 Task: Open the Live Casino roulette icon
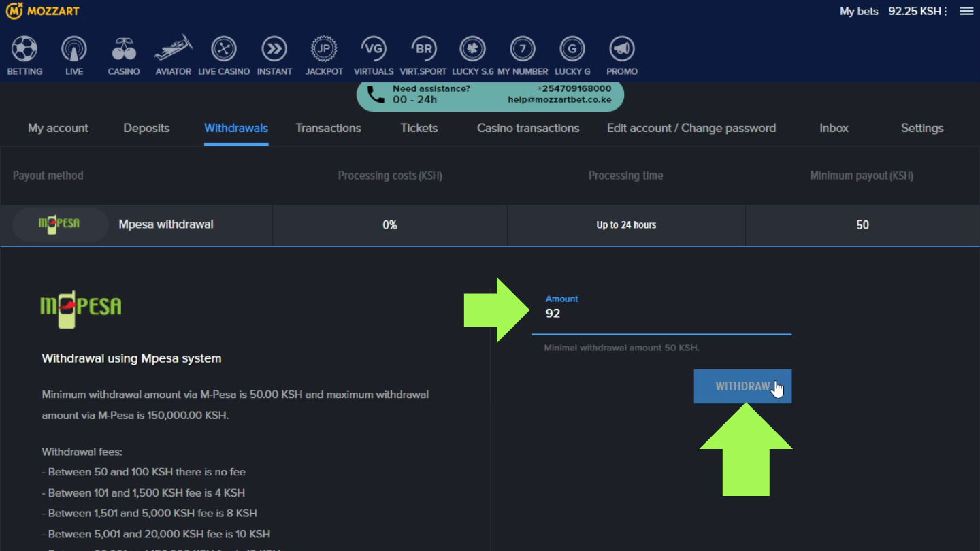pos(224,50)
